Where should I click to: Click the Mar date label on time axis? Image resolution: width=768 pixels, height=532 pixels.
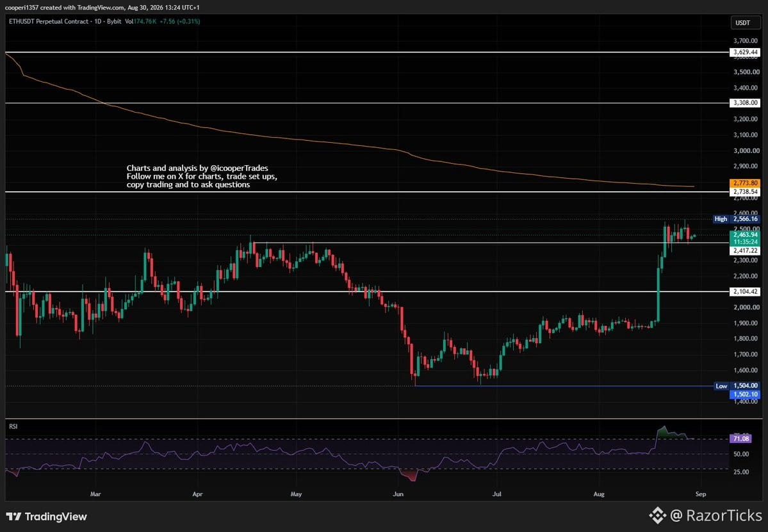pos(95,494)
